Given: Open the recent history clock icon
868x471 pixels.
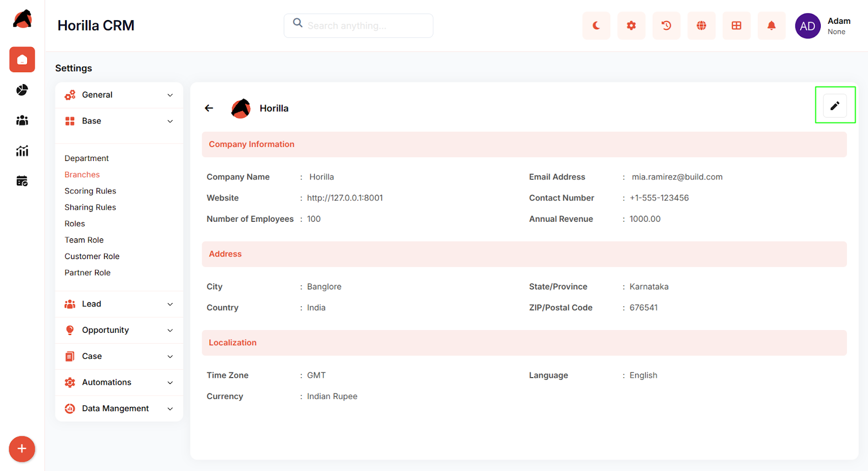Looking at the screenshot, I should (x=666, y=25).
